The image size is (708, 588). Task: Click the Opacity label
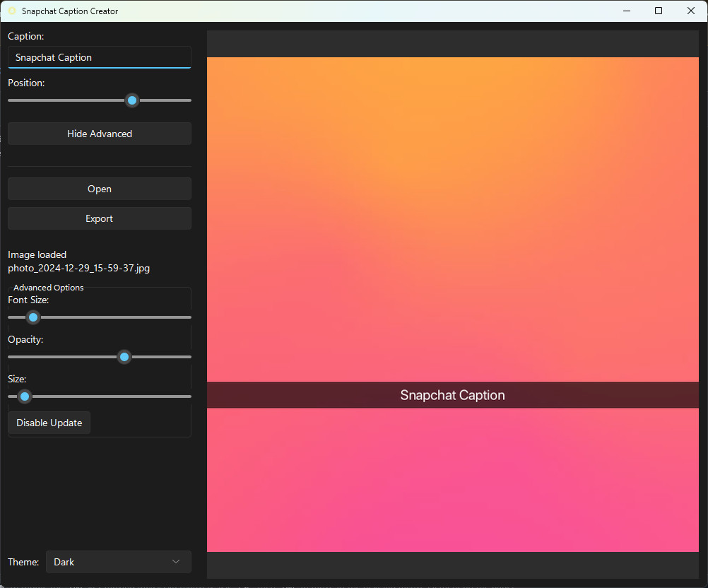point(25,340)
